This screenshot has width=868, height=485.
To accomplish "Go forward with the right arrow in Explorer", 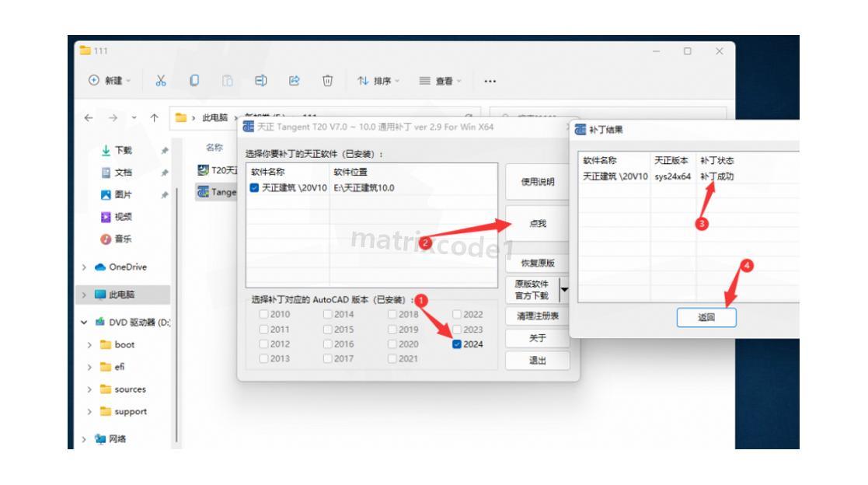I will (x=113, y=118).
